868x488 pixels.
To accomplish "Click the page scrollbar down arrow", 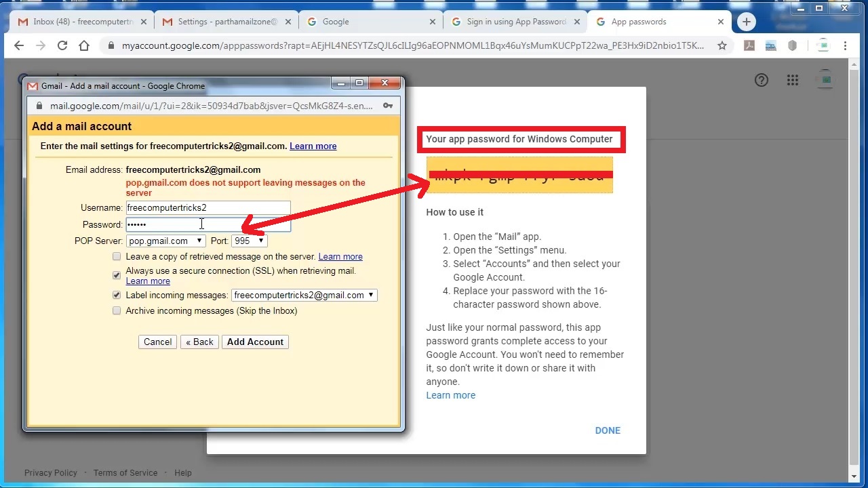I will [x=854, y=476].
